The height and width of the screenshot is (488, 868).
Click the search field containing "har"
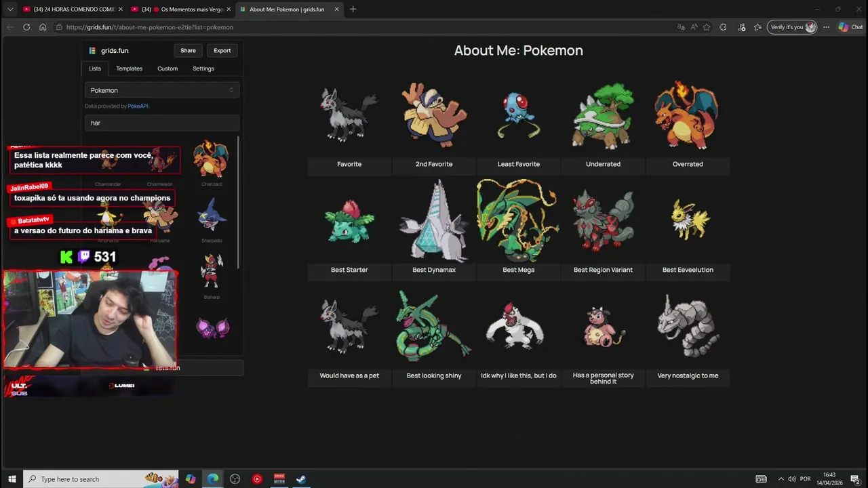(x=162, y=123)
